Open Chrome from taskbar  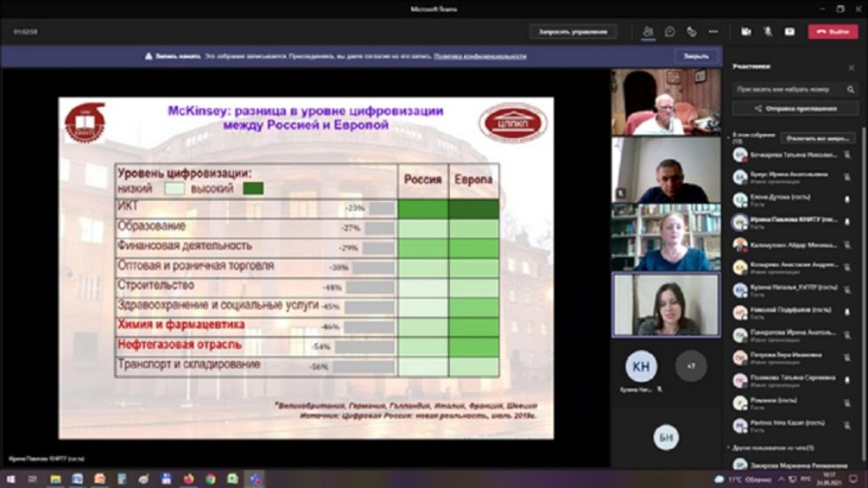[x=211, y=479]
